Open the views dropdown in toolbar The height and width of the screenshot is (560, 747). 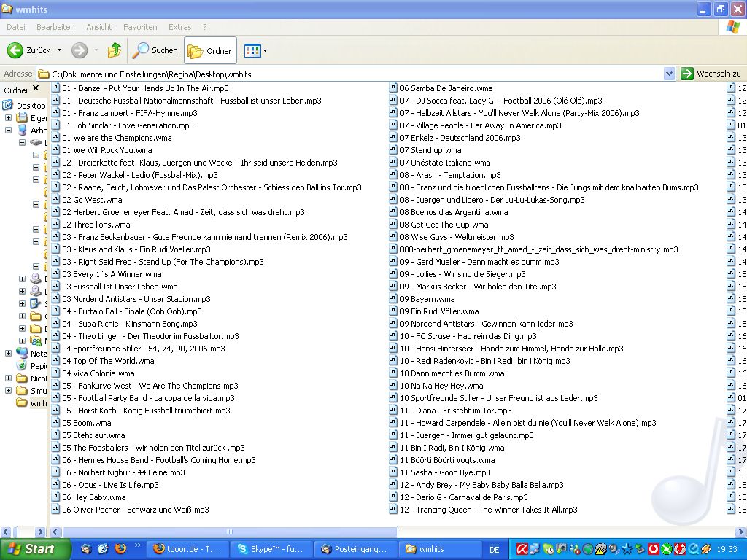coord(265,51)
